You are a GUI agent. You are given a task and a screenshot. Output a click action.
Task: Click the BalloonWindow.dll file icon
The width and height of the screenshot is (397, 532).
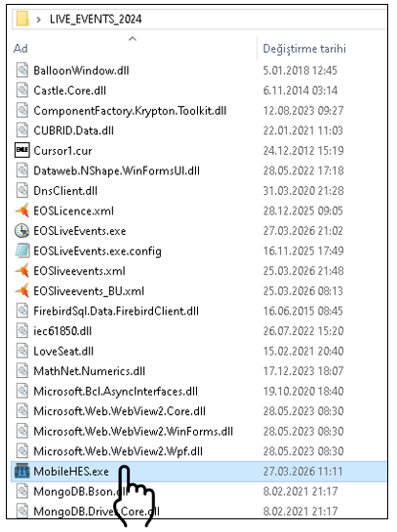(x=22, y=70)
